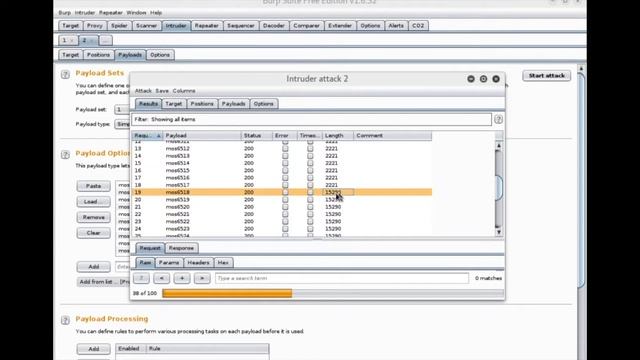Open the attack window's Save menu
The height and width of the screenshot is (360, 640).
[x=162, y=91]
